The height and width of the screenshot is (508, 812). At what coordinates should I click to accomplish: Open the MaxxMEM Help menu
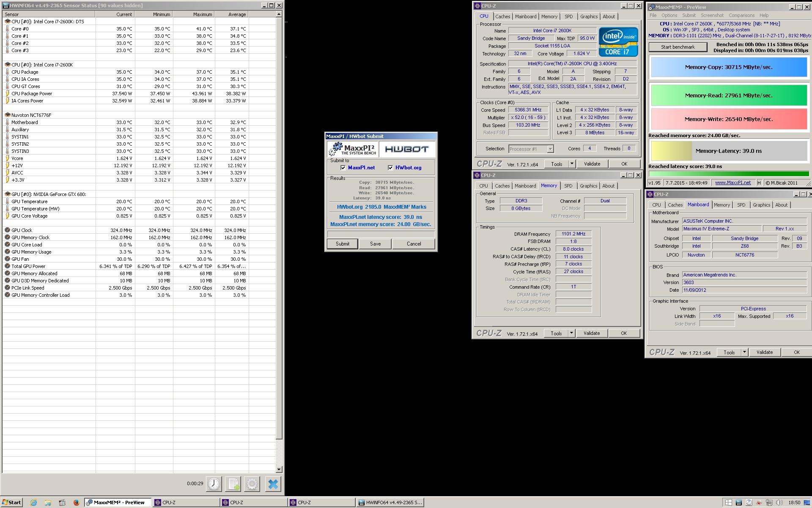point(764,15)
